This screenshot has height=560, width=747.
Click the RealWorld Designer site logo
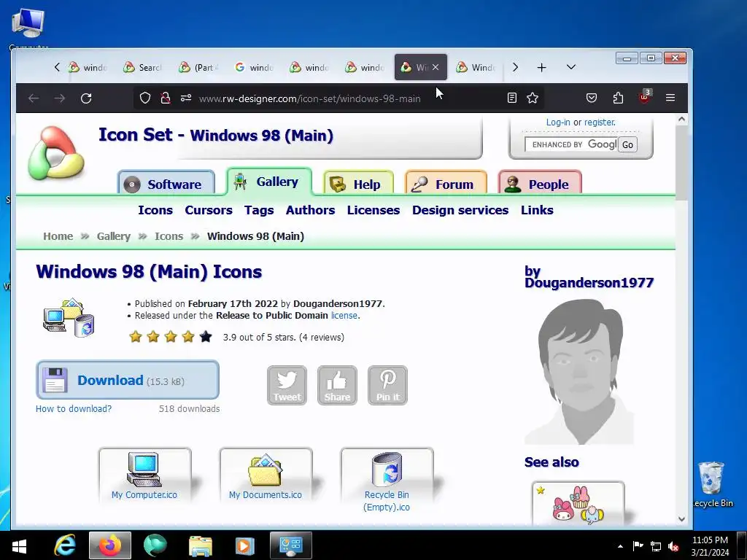(55, 153)
